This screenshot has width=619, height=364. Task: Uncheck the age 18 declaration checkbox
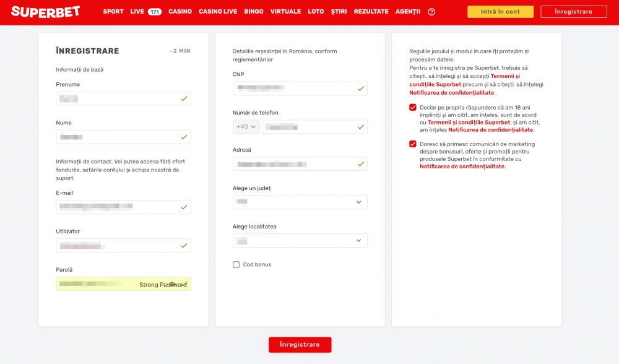pos(413,107)
